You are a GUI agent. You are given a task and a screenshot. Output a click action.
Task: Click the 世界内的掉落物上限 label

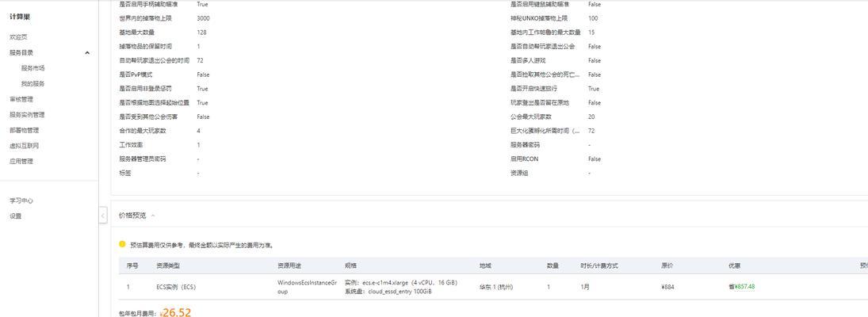(146, 18)
